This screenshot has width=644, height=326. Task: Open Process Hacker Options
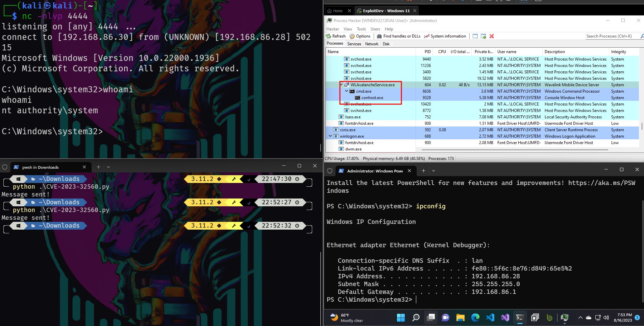click(x=360, y=36)
